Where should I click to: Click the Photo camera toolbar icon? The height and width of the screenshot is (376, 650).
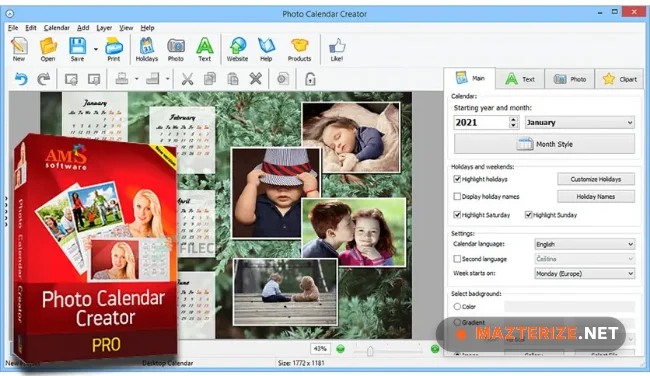point(176,49)
